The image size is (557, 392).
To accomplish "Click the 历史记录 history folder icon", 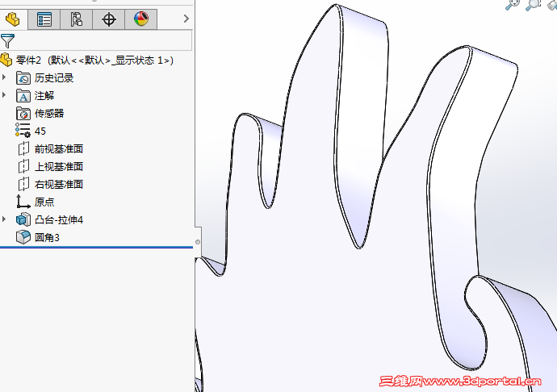I will coord(23,77).
